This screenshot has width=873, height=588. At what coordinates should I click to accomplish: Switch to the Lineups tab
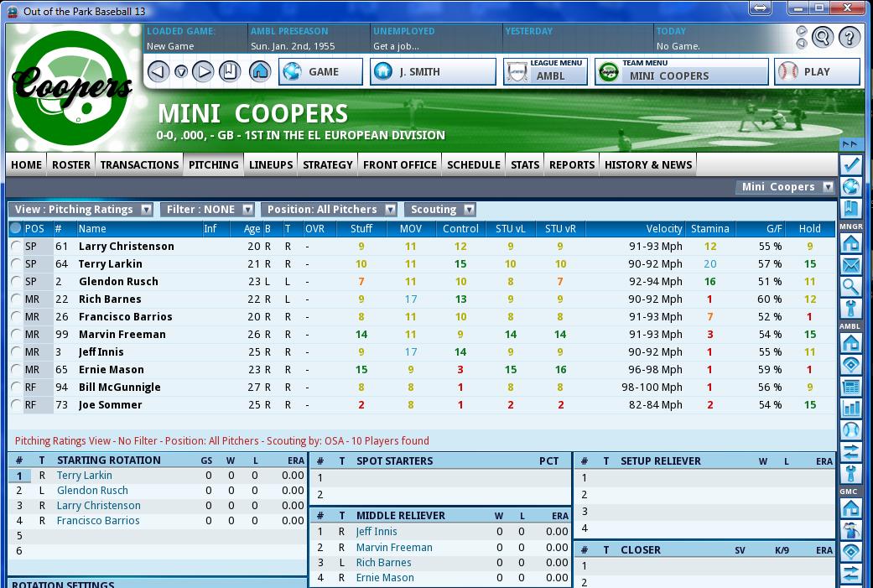[271, 164]
